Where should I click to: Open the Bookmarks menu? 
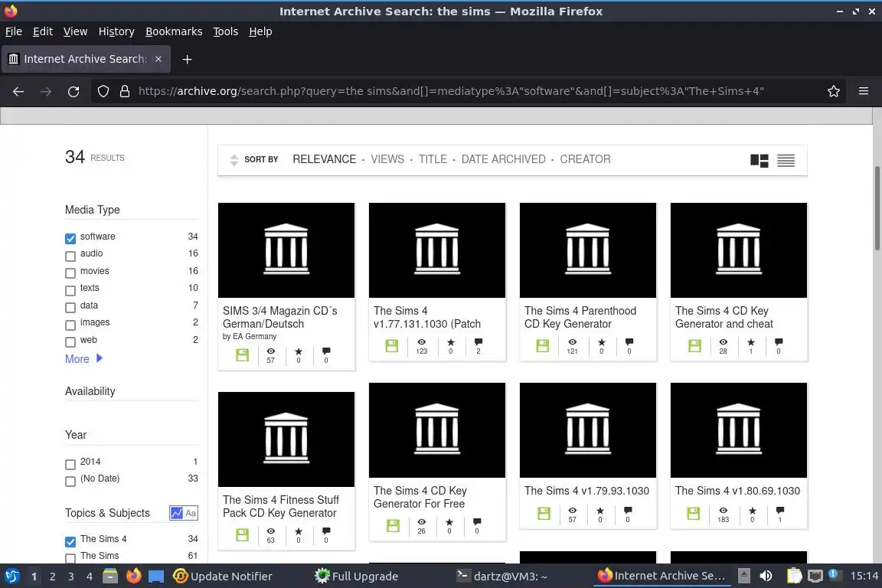coord(174,31)
